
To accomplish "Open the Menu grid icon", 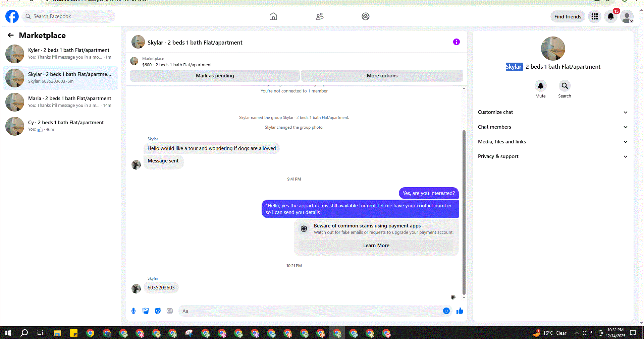I will pyautogui.click(x=595, y=16).
